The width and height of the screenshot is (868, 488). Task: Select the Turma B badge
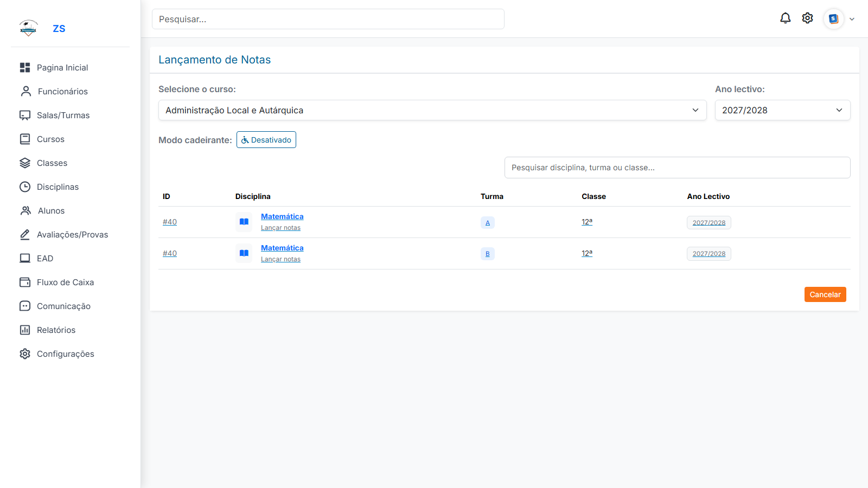(x=487, y=253)
